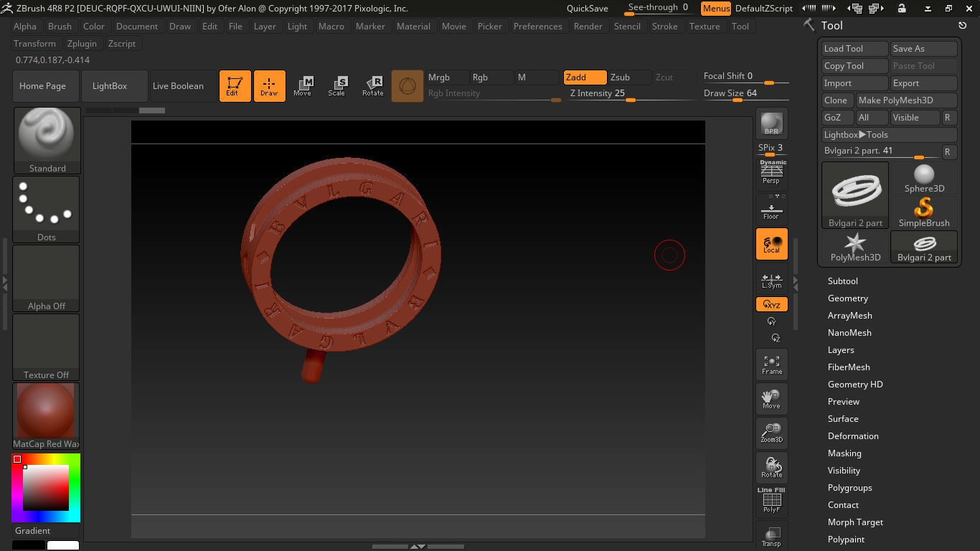
Task: Frame the mesh in canvas
Action: pyautogui.click(x=772, y=364)
